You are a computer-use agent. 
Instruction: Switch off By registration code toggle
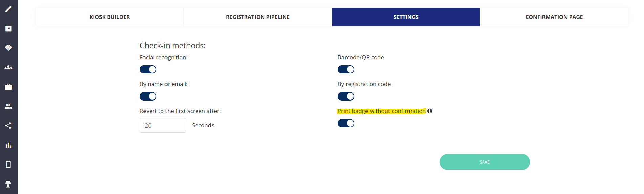[346, 96]
